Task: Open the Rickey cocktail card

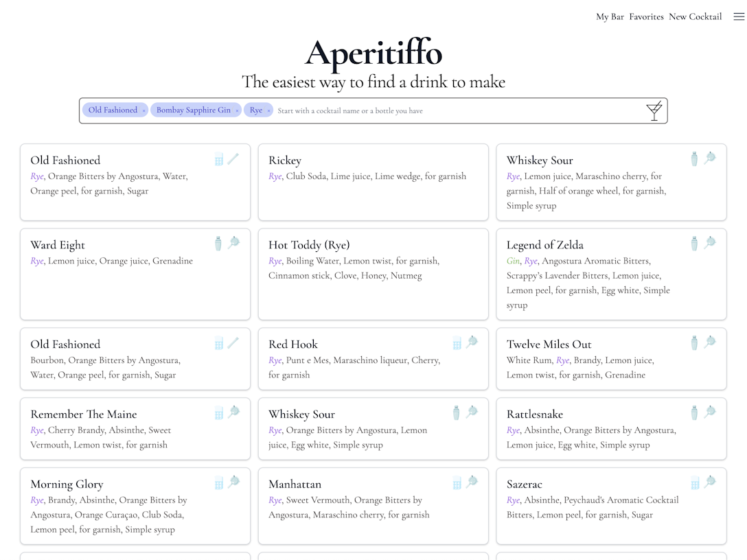Action: pos(373,182)
